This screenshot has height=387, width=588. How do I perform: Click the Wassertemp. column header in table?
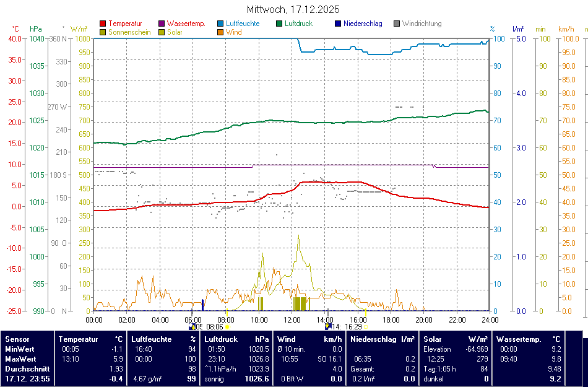519,339
